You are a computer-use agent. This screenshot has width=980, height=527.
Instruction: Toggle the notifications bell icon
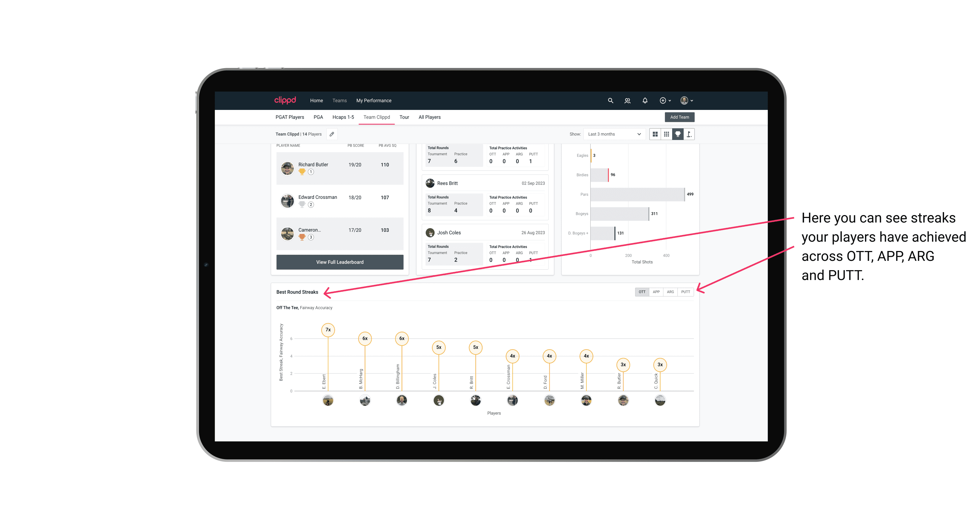click(x=644, y=100)
